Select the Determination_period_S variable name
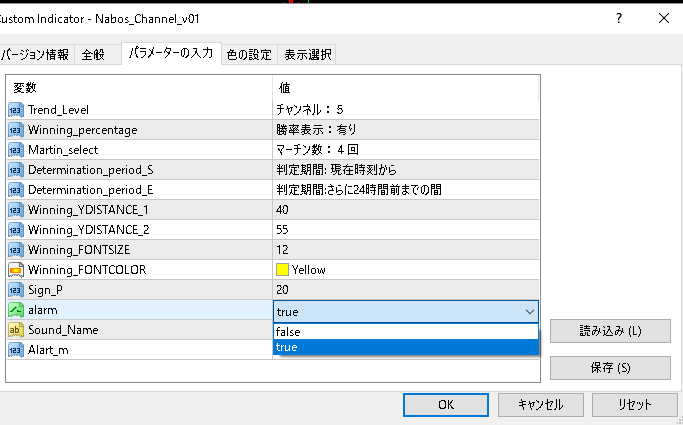 (x=91, y=170)
